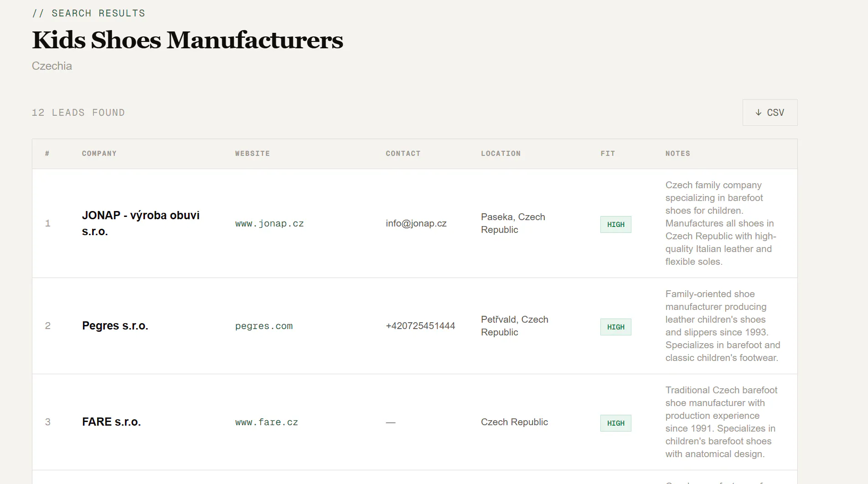Click the notes text for FARE row
Image resolution: width=868 pixels, height=484 pixels.
[722, 422]
